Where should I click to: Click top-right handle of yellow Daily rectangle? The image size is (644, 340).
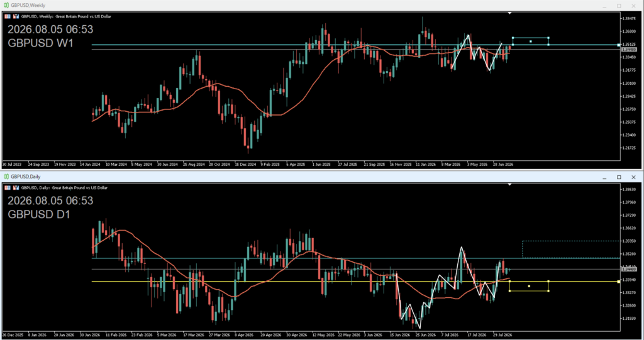pyautogui.click(x=548, y=282)
